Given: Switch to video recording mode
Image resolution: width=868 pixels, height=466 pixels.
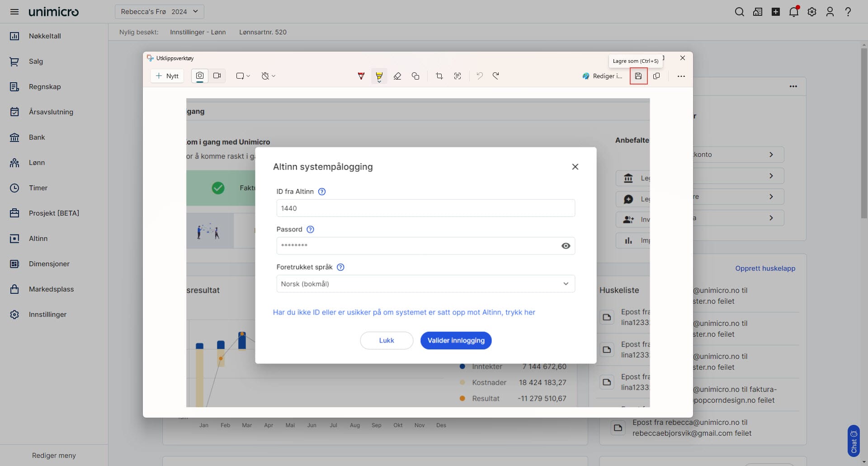Looking at the screenshot, I should coord(217,76).
